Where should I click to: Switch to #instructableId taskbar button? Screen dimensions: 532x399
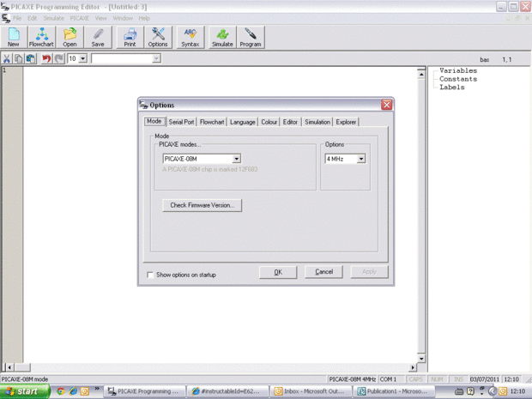pos(228,391)
